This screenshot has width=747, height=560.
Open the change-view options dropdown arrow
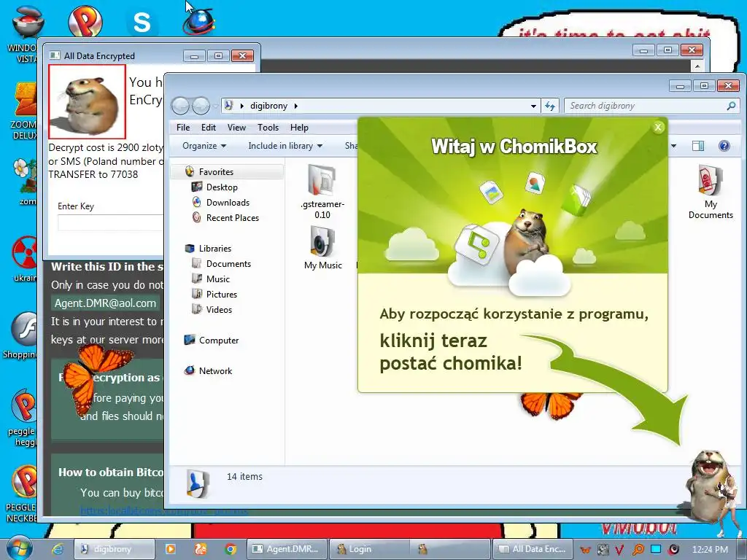point(673,146)
